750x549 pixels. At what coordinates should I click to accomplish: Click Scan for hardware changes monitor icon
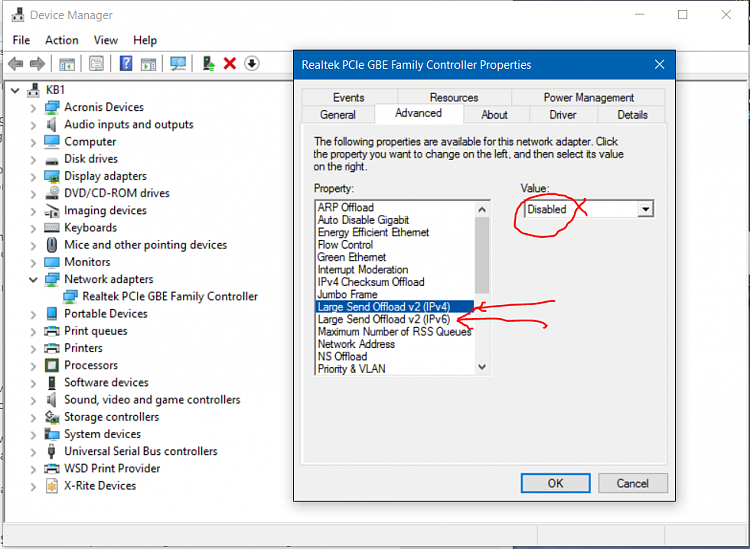[x=178, y=63]
